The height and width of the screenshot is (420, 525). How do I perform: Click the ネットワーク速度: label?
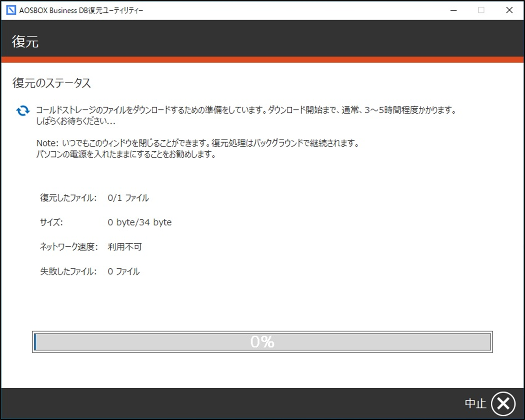coord(69,247)
